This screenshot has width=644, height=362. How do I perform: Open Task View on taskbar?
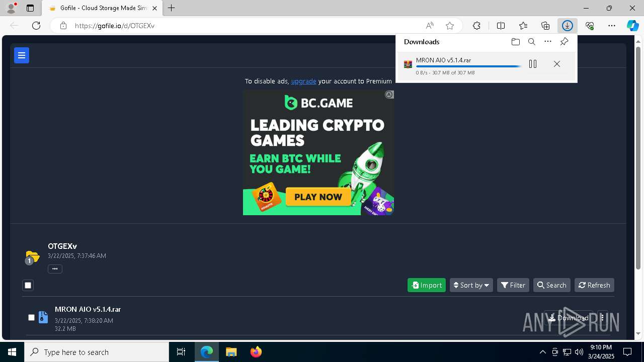(181, 352)
